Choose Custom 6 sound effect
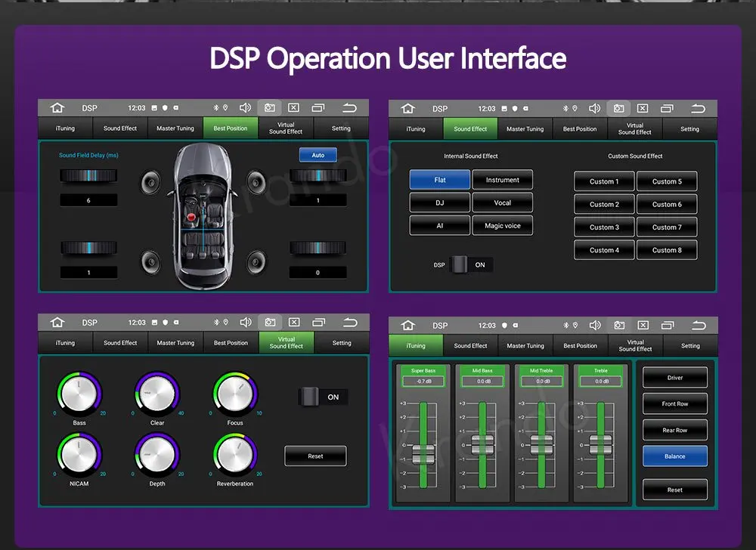Viewport: 756px width, 550px height. click(667, 204)
